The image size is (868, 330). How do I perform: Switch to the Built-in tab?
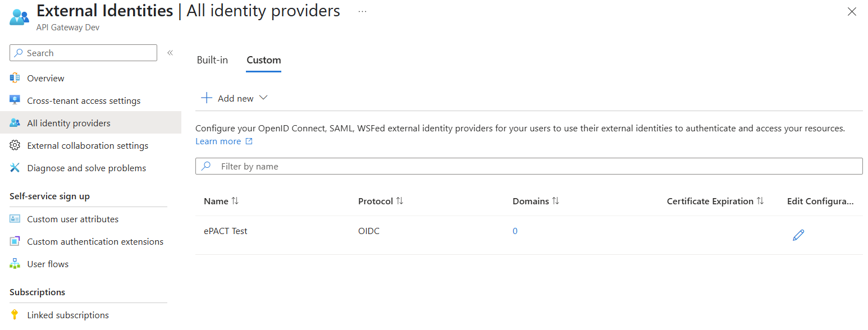212,59
